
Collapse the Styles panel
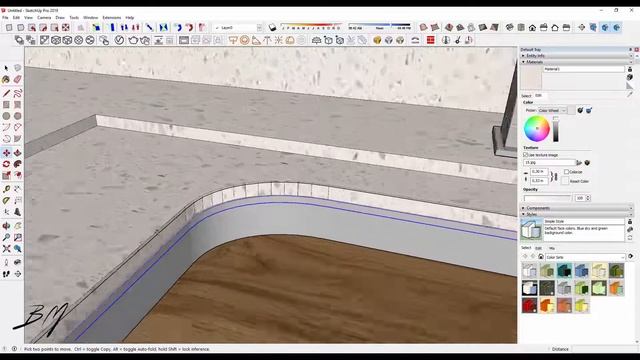(524, 214)
